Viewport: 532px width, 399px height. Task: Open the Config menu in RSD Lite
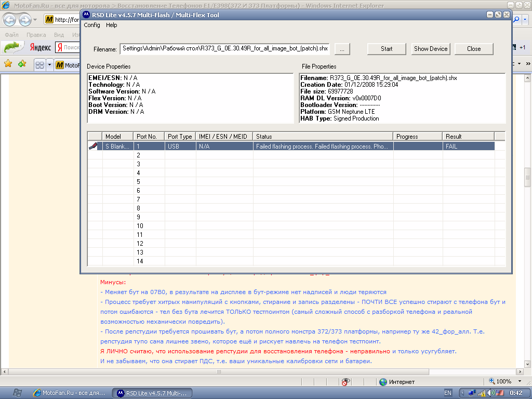[91, 25]
